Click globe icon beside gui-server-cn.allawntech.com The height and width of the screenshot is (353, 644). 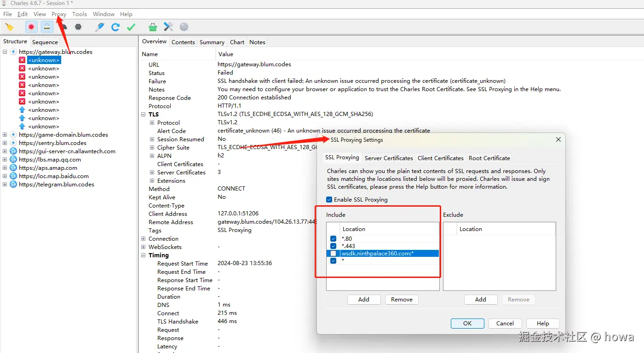[x=13, y=151]
